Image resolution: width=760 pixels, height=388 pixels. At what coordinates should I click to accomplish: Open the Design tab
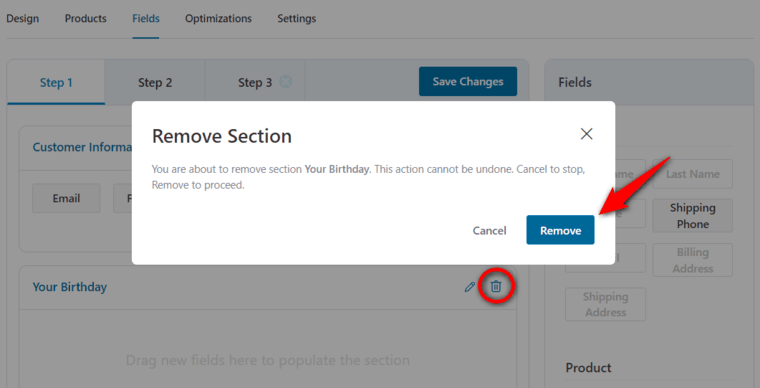(22, 18)
